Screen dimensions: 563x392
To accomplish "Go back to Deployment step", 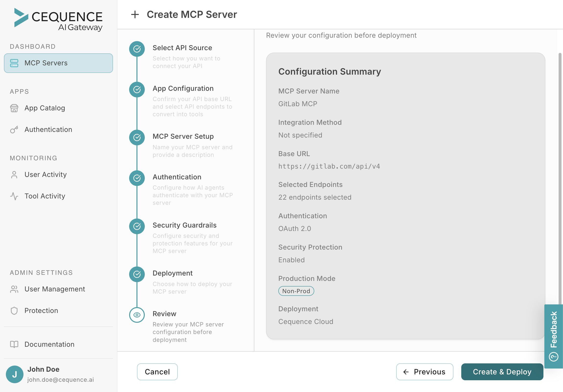I will coord(137,274).
